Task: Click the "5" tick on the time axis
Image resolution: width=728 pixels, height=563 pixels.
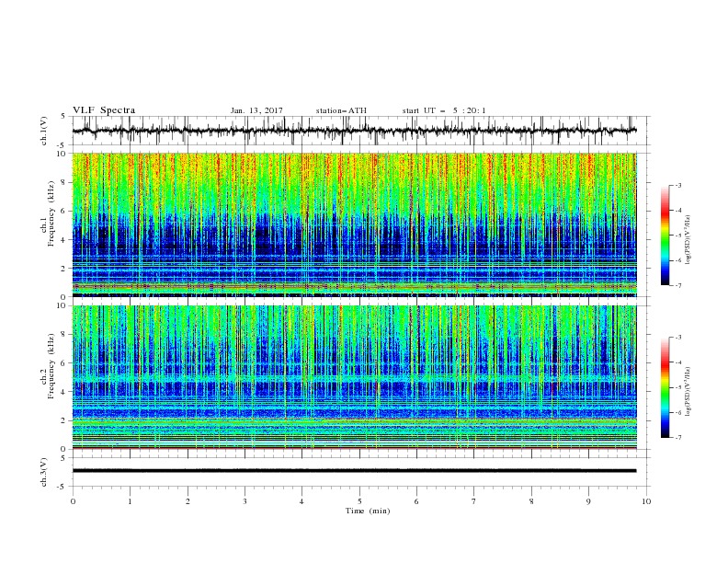Action: (x=359, y=501)
